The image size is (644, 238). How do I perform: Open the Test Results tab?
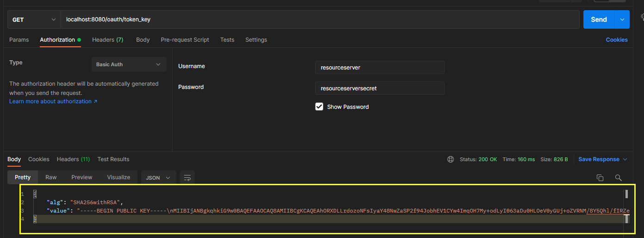(113, 159)
